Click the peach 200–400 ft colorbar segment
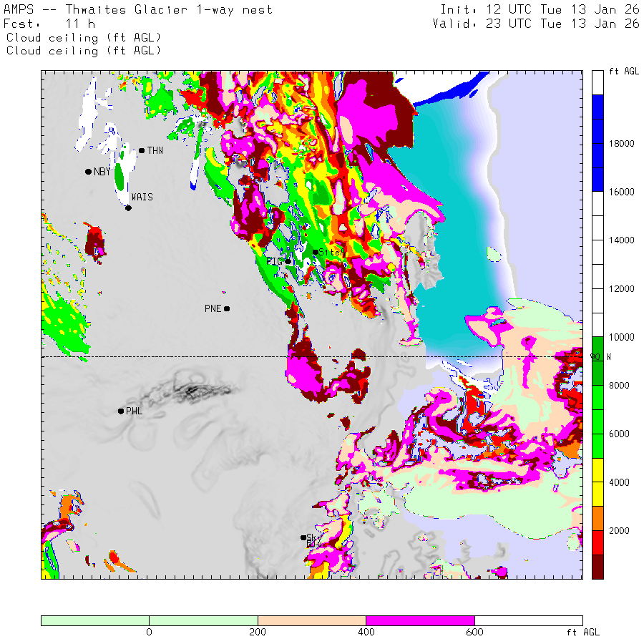The image size is (644, 644). [x=311, y=620]
